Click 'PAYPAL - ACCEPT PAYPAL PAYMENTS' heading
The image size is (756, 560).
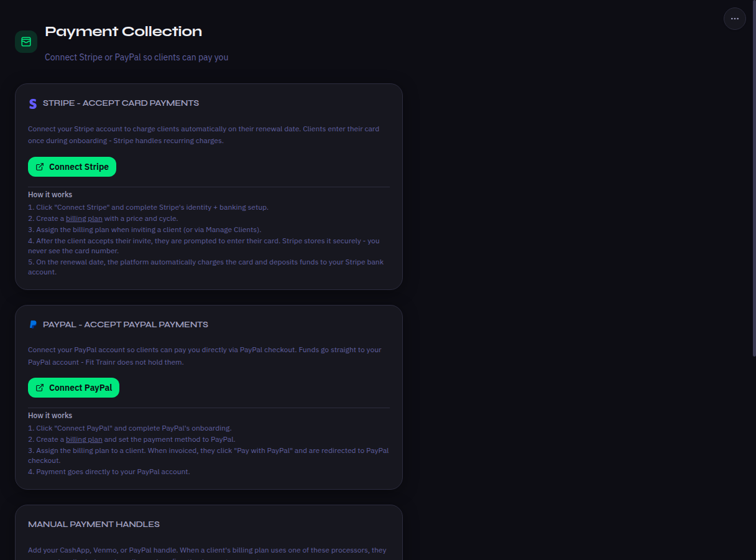(x=126, y=325)
